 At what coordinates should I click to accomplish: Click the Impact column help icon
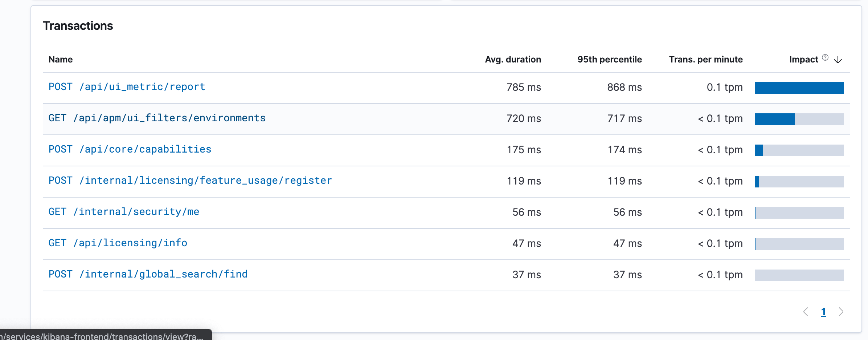(825, 57)
